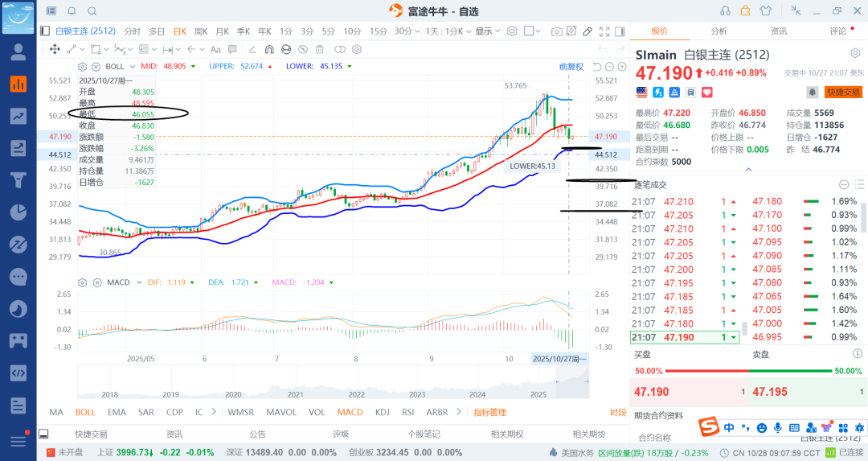Zoom out chart with minus circle

tap(609, 67)
